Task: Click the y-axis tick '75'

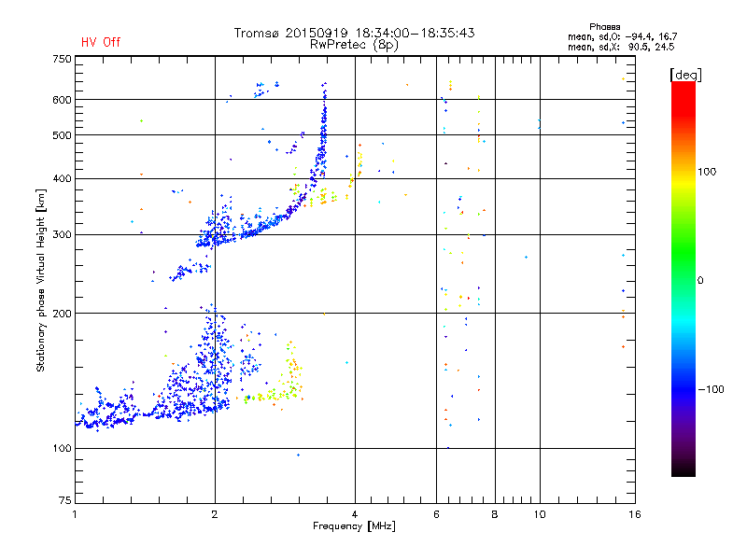Action: 65,500
